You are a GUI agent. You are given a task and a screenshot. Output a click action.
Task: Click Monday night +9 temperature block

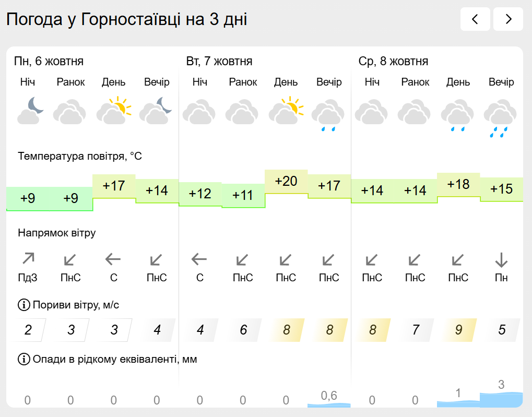pos(28,198)
